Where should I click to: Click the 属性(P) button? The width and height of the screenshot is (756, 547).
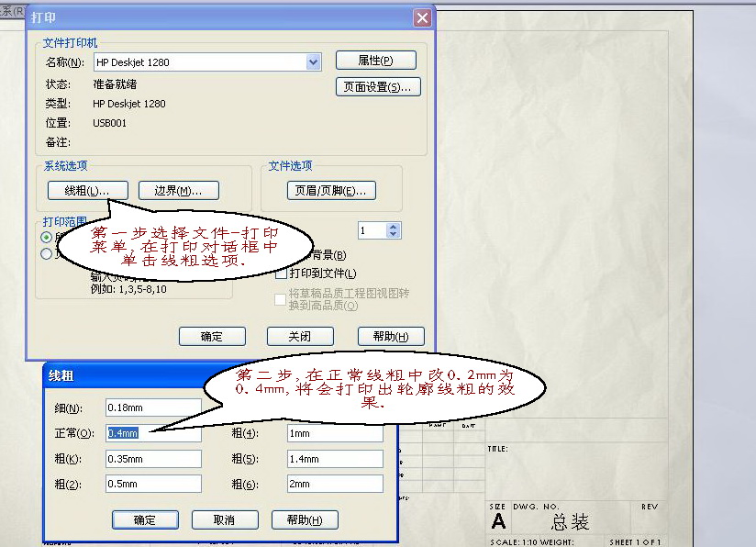[375, 61]
